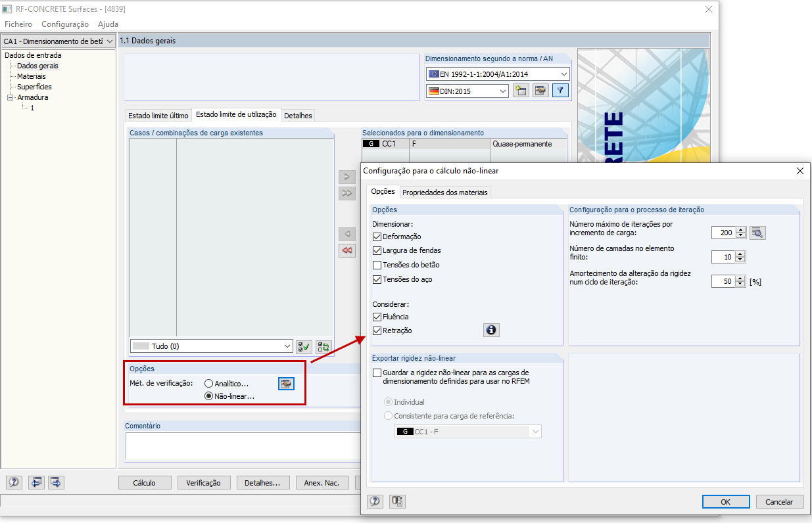
Task: Select Superfícies in navigation tree
Action: (34, 87)
